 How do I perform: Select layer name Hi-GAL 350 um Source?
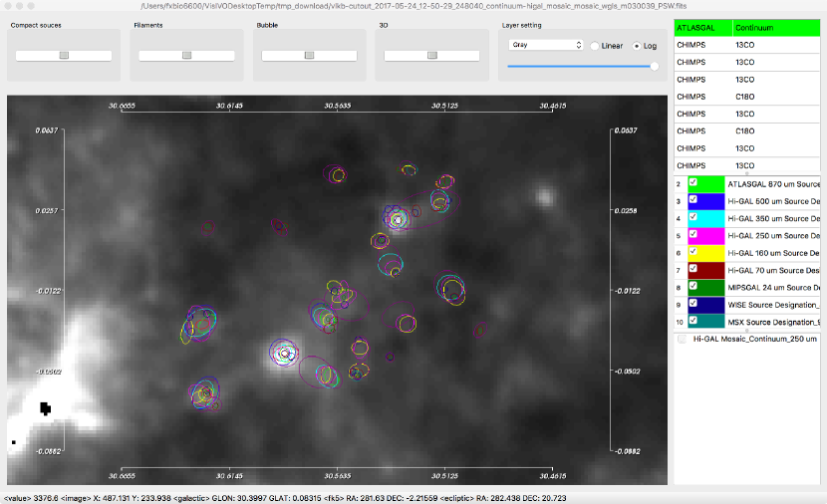point(773,218)
